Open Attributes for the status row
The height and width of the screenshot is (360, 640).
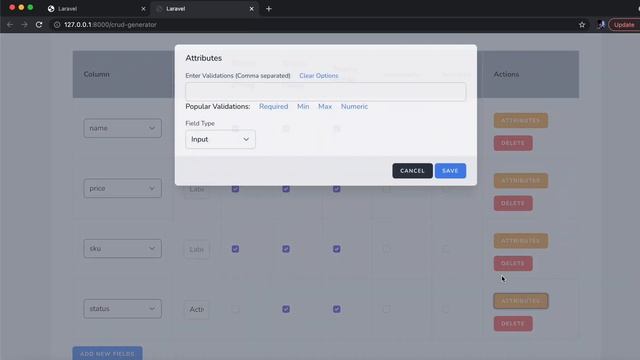pyautogui.click(x=520, y=301)
